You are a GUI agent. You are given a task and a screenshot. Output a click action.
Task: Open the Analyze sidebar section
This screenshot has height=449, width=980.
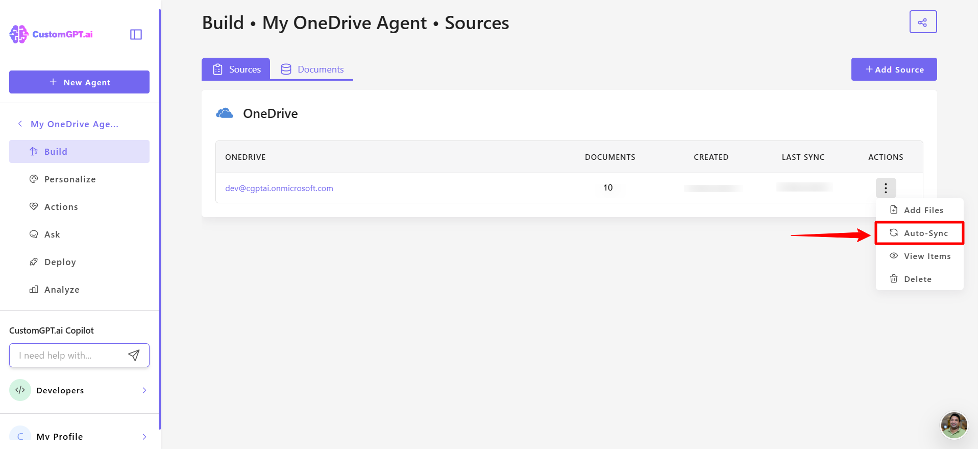[79, 289]
